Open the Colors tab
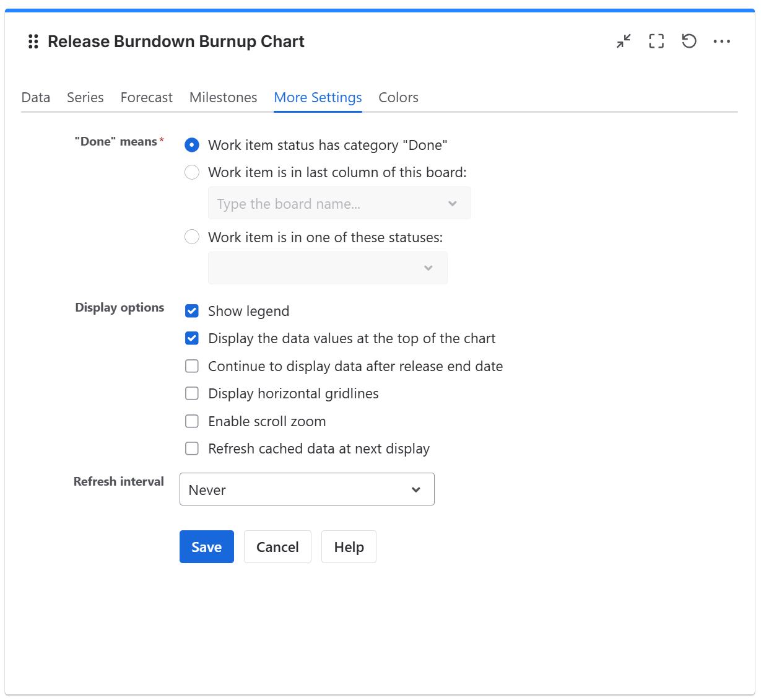The image size is (761, 700). coord(398,97)
